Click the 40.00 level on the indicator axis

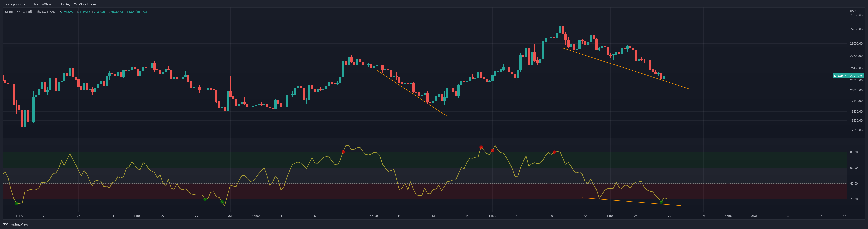(x=854, y=184)
